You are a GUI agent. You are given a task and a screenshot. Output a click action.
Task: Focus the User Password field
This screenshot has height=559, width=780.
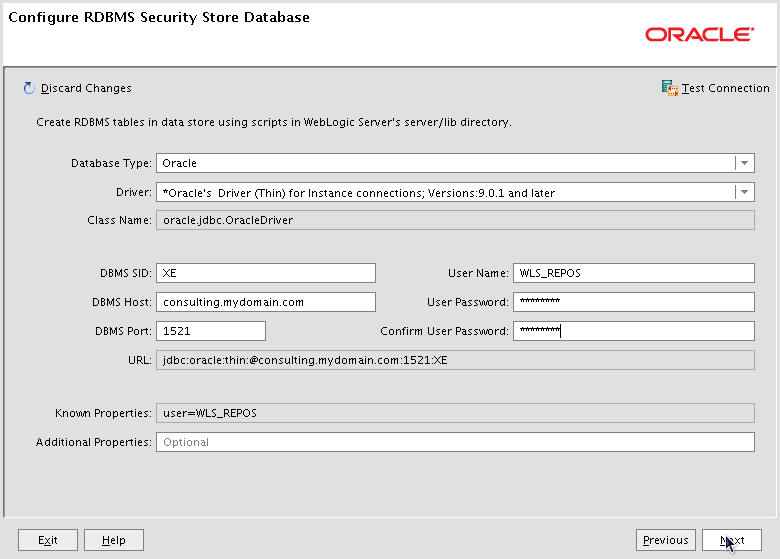click(x=634, y=302)
